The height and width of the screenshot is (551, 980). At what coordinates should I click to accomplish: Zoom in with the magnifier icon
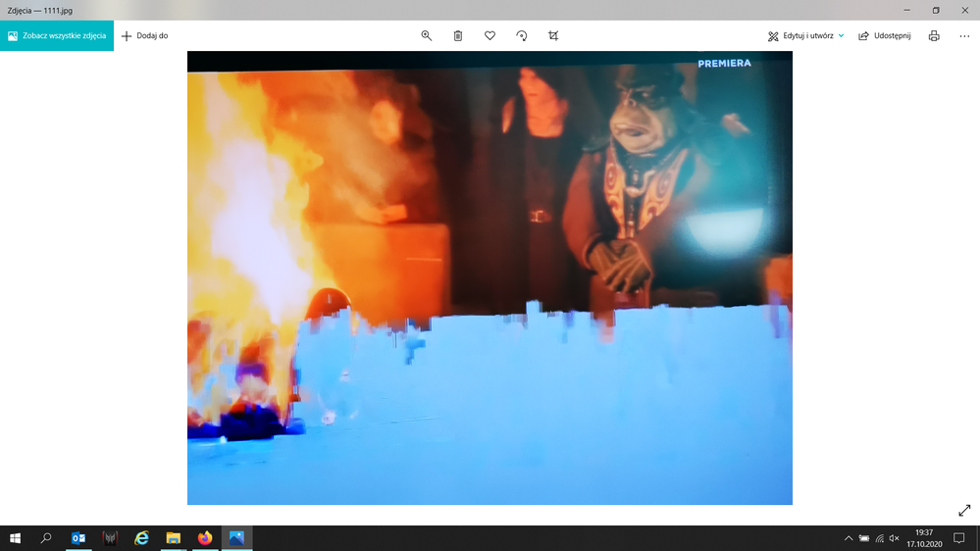pyautogui.click(x=427, y=35)
